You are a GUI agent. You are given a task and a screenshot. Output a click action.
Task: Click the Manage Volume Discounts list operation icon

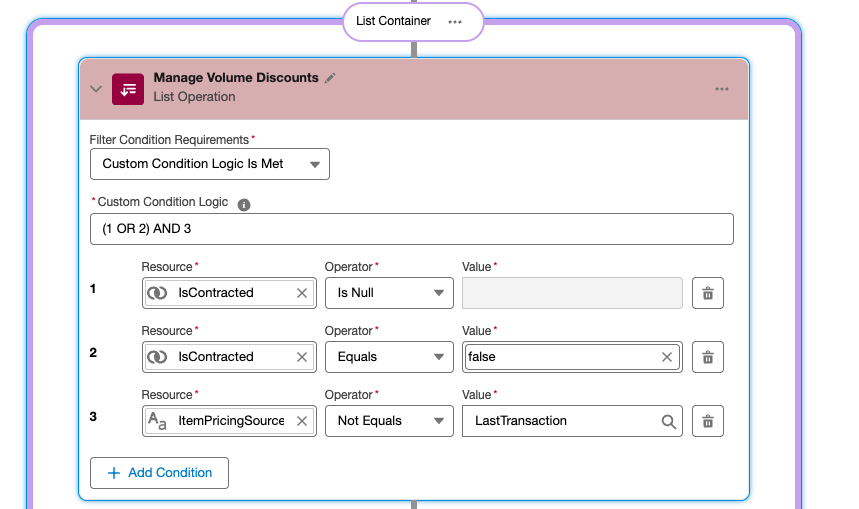(128, 88)
